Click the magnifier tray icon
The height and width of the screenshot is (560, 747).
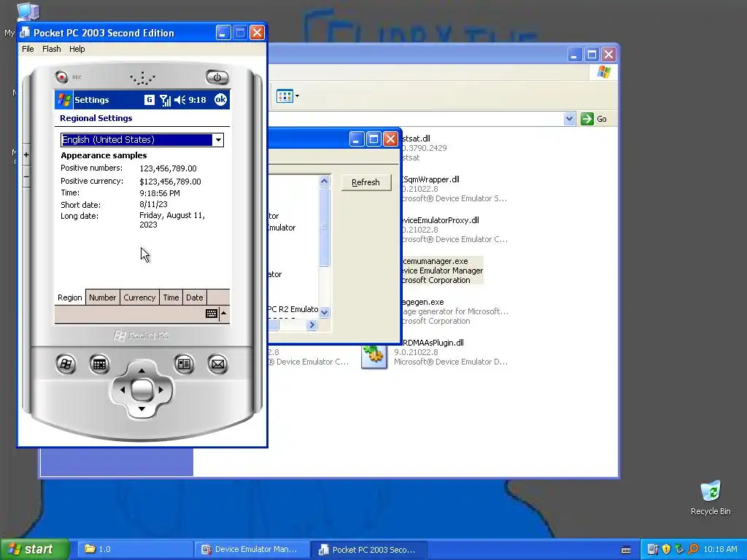pyautogui.click(x=693, y=550)
